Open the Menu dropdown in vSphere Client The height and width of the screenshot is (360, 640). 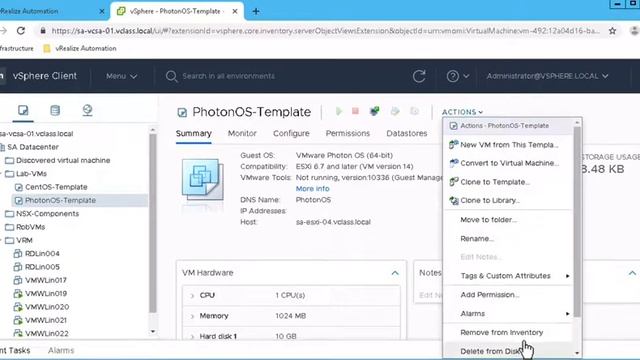point(121,76)
